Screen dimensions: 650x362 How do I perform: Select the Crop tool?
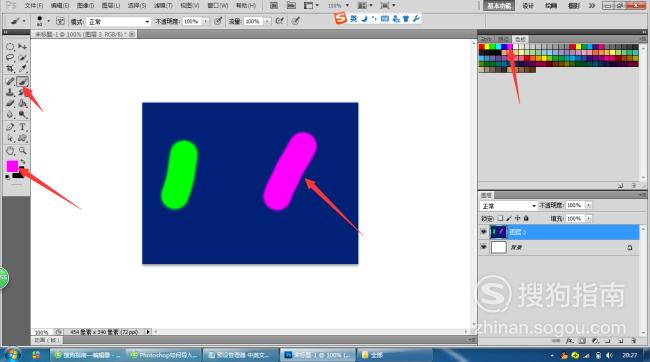tap(10, 68)
